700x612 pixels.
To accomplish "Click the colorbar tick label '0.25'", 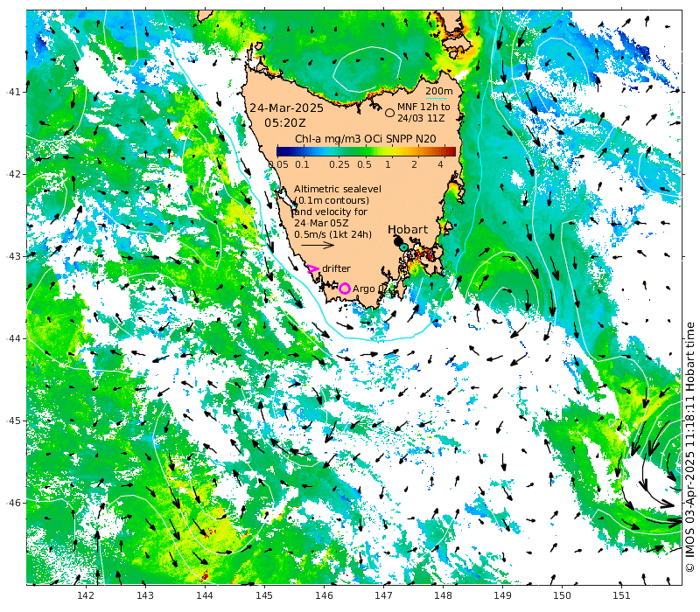I will click(339, 164).
